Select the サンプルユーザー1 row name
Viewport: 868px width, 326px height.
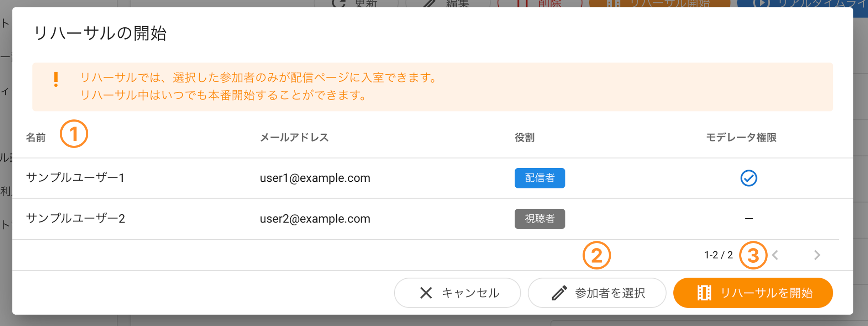(75, 177)
